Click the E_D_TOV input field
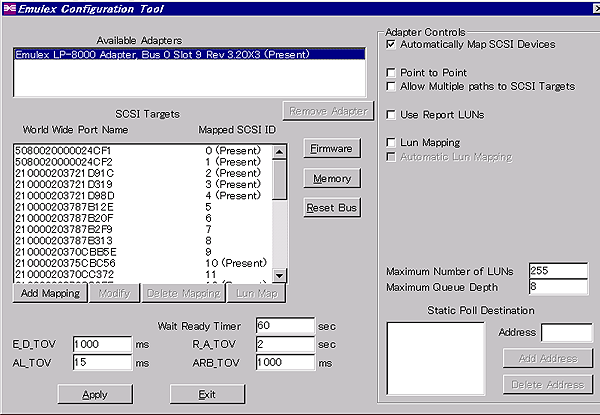Viewport: 600px width, 415px height. coord(103,344)
